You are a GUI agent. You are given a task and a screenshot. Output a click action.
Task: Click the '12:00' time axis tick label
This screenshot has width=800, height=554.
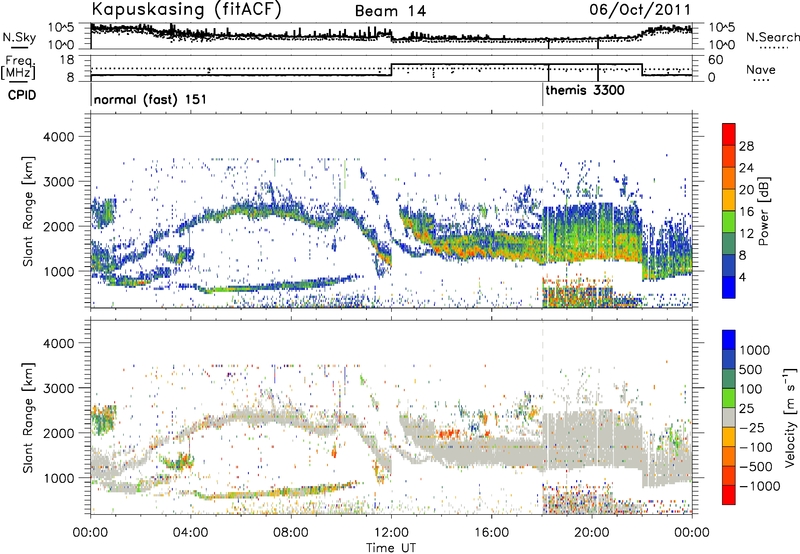pos(391,533)
